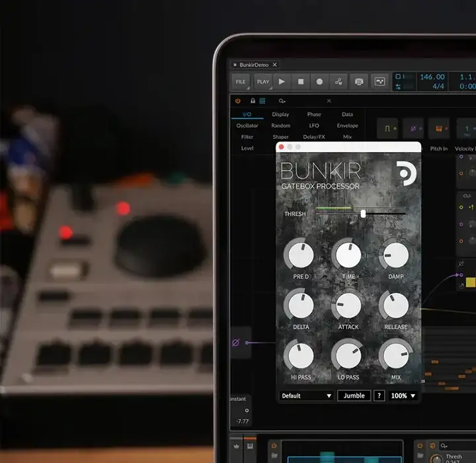Open the Filter module category
The image size is (476, 463).
click(247, 137)
